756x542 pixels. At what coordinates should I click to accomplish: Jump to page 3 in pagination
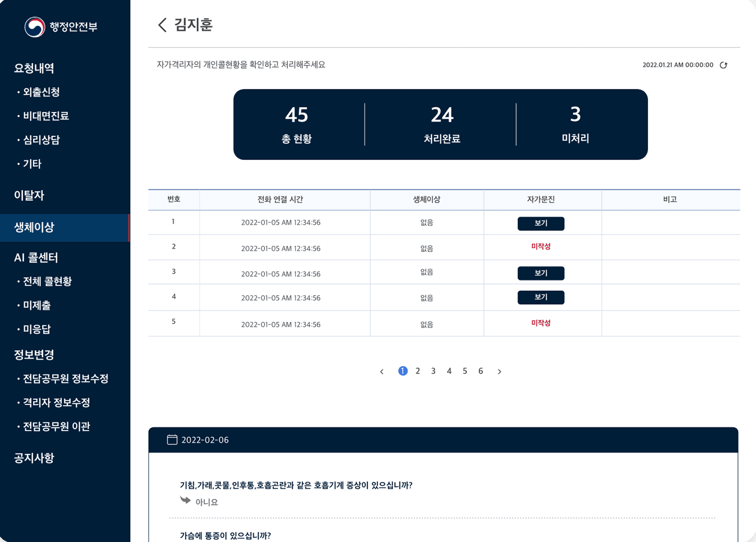tap(433, 371)
